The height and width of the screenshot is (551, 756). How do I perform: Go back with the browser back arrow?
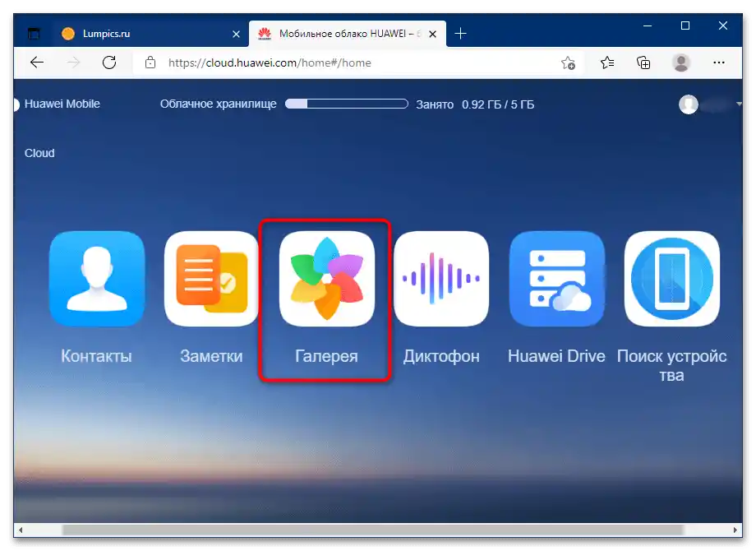pyautogui.click(x=37, y=63)
